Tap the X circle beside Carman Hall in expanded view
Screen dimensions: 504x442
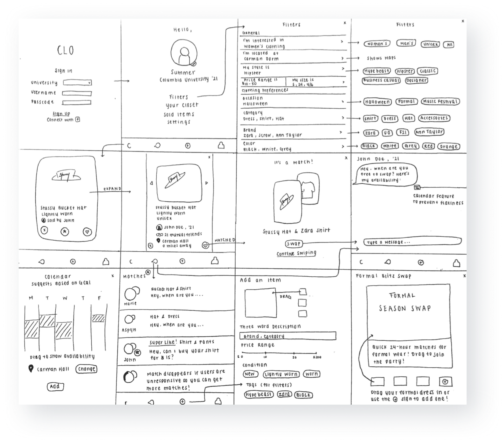pyautogui.click(x=151, y=246)
